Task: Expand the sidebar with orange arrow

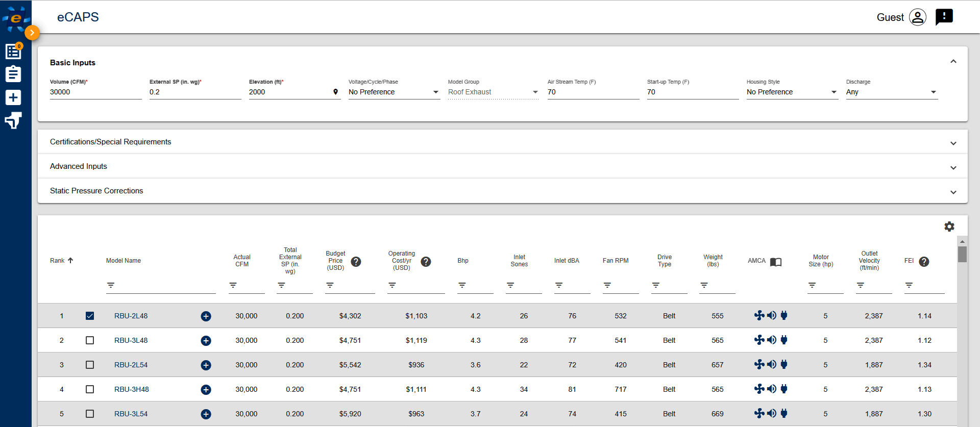Action: (32, 33)
